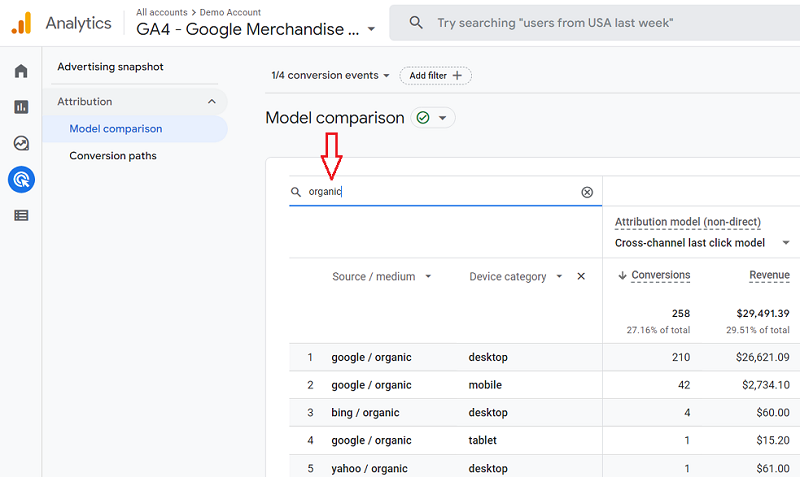This screenshot has width=800, height=477.
Task: Click into the organic table search field
Action: click(x=445, y=192)
